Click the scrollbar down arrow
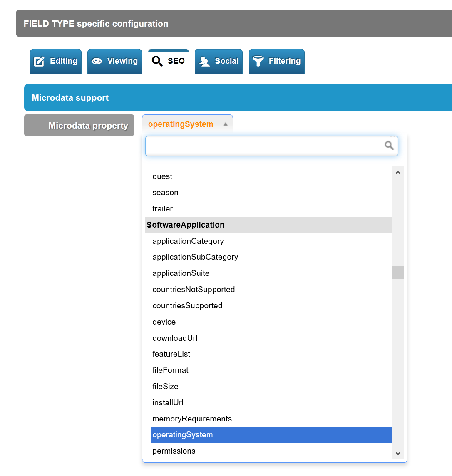This screenshot has height=476, width=452. [x=398, y=453]
